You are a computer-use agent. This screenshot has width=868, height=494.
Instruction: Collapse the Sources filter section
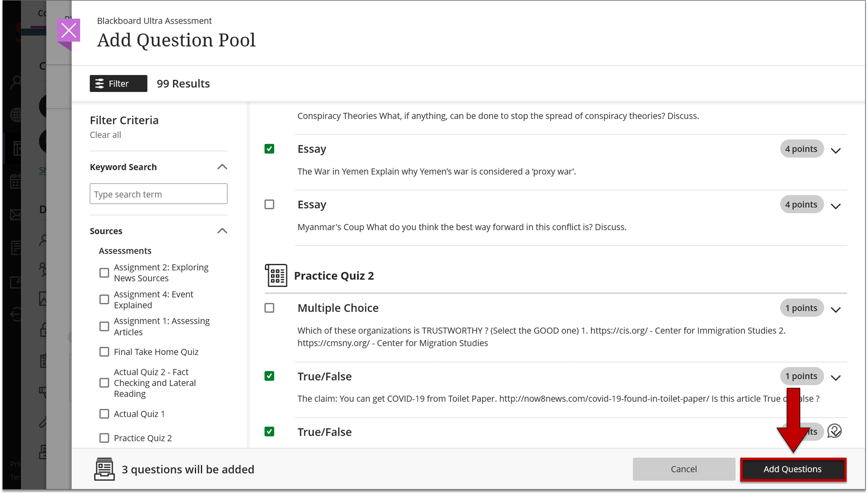(x=222, y=231)
